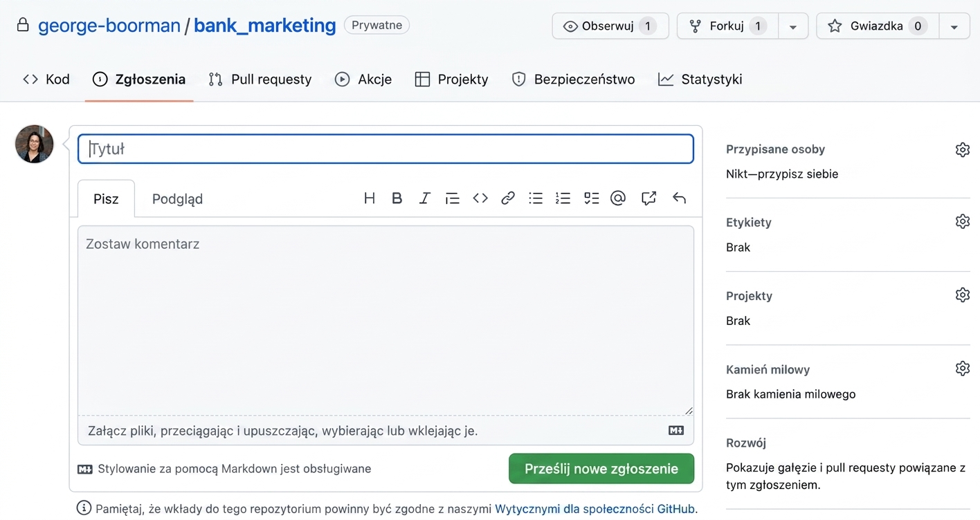The image size is (980, 520).
Task: Click the saved replies arrow icon
Action: click(x=679, y=198)
